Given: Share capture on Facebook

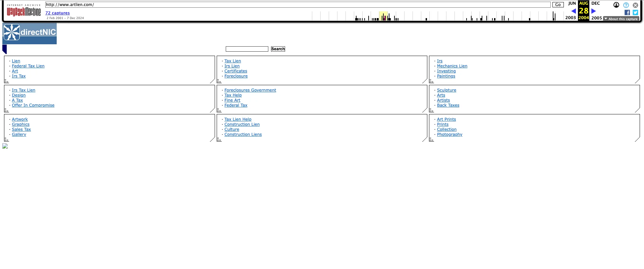Looking at the screenshot, I should pos(627,12).
